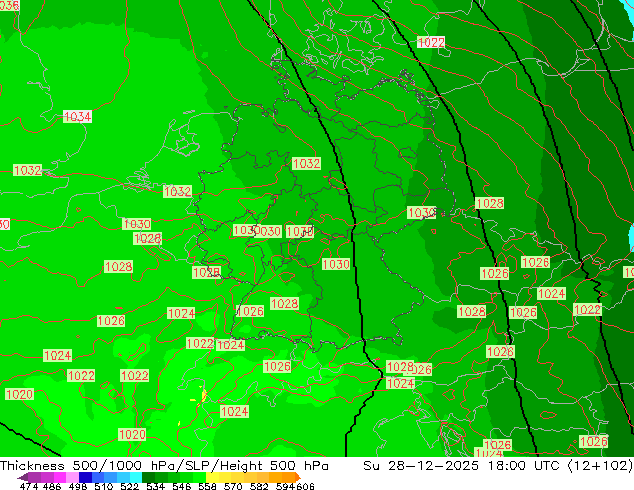Click the 1034 isobar pressure label
Viewport: 634px width, 490px height.
click(x=78, y=116)
